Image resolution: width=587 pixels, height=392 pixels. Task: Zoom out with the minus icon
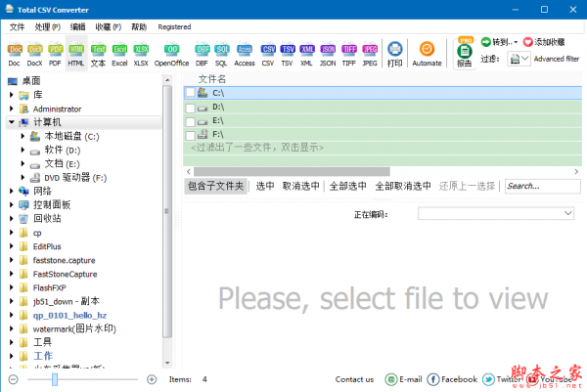pyautogui.click(x=13, y=379)
